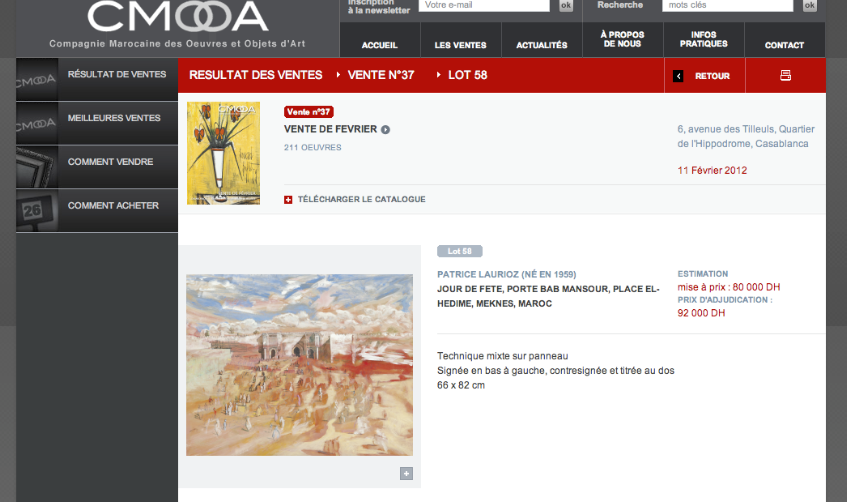Click the date 11 Février 2012
The image size is (847, 502).
712,170
